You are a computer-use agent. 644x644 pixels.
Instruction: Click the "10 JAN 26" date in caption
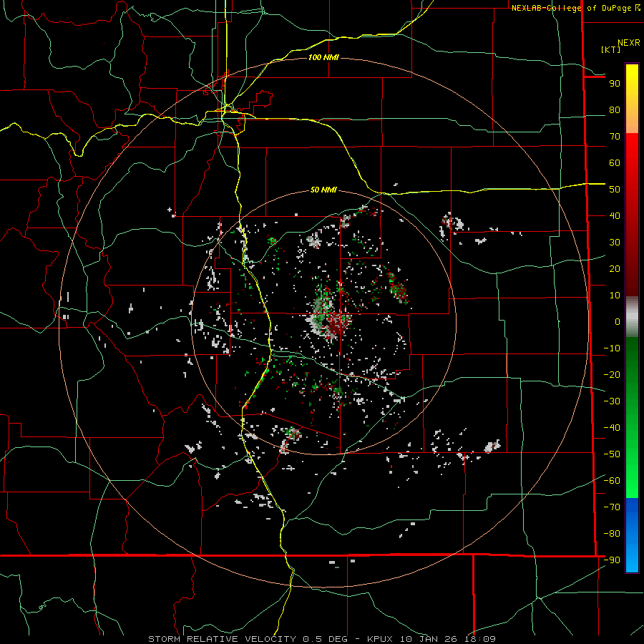[429, 639]
